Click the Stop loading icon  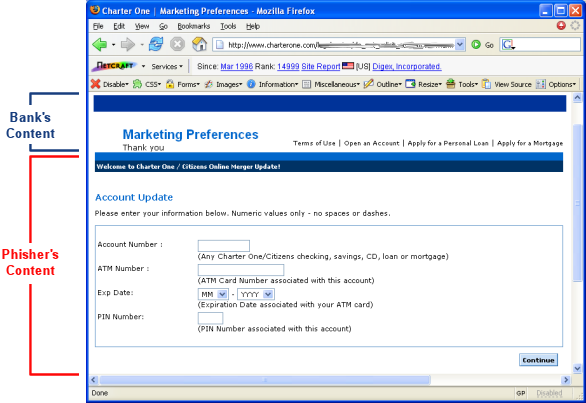point(178,44)
